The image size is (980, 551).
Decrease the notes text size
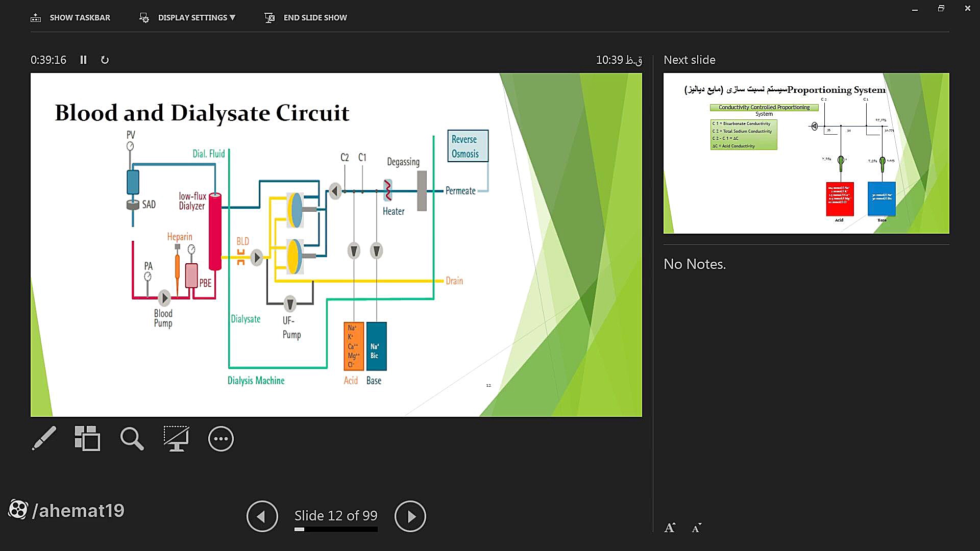click(696, 528)
